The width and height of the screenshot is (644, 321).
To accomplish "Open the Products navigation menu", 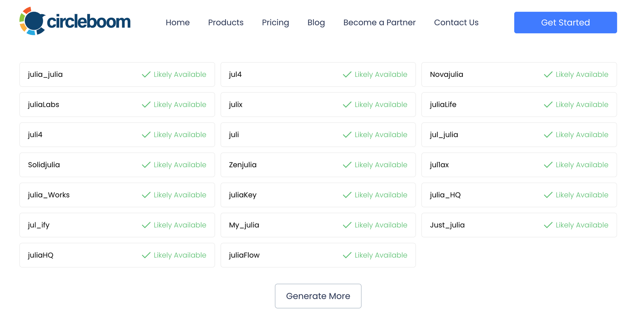I will coord(226,23).
